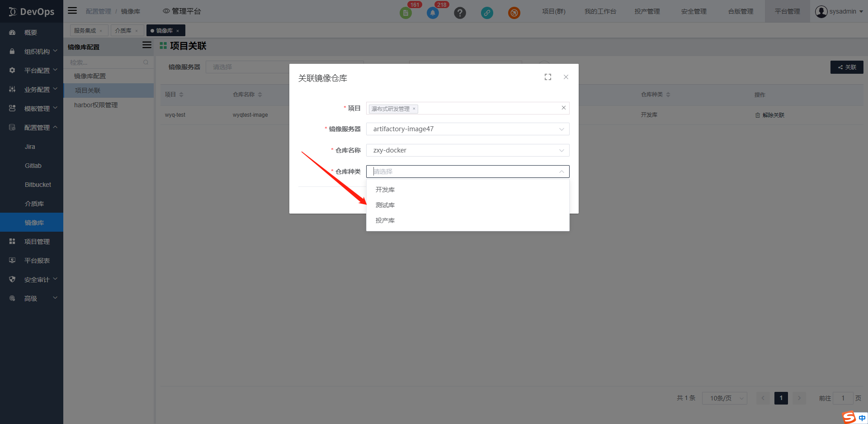868x424 pixels.
Task: Open the 镜像服务器 artifactory-image47 dropdown
Action: (x=467, y=129)
